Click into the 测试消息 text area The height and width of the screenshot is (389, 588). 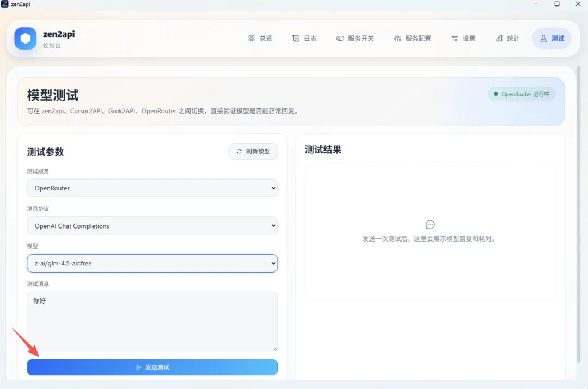152,322
